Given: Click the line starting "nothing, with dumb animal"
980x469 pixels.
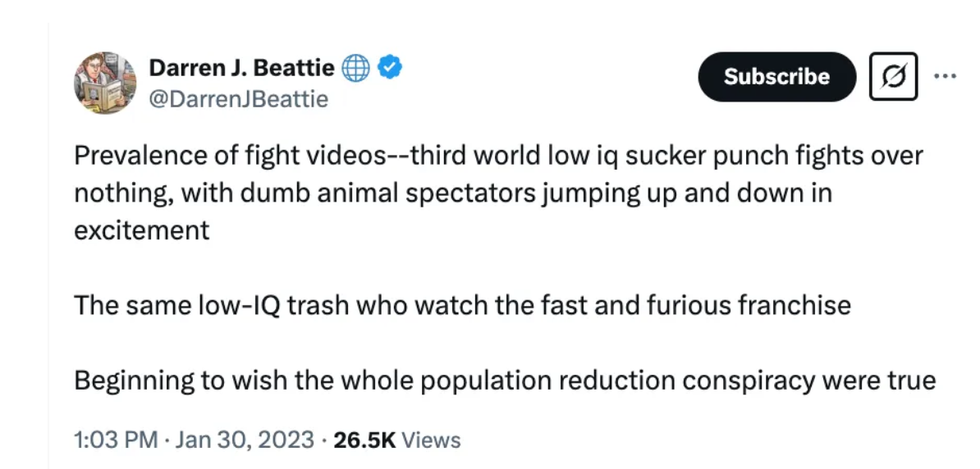Looking at the screenshot, I should tap(453, 193).
